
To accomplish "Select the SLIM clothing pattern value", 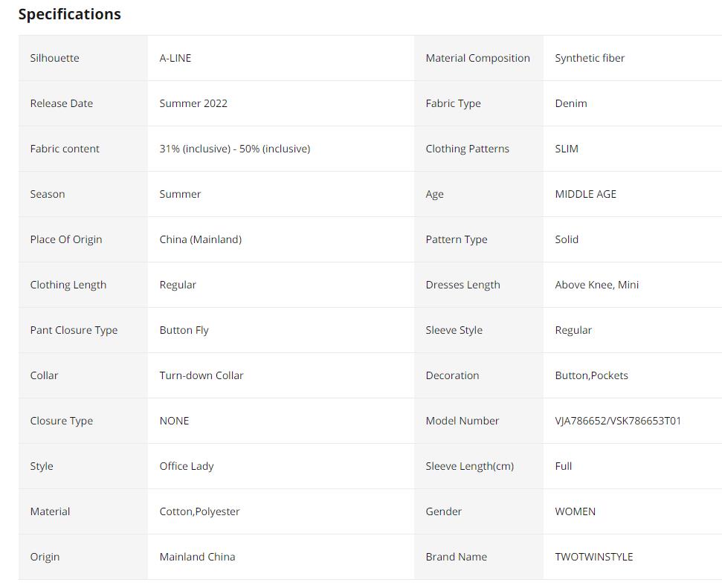I will [566, 149].
